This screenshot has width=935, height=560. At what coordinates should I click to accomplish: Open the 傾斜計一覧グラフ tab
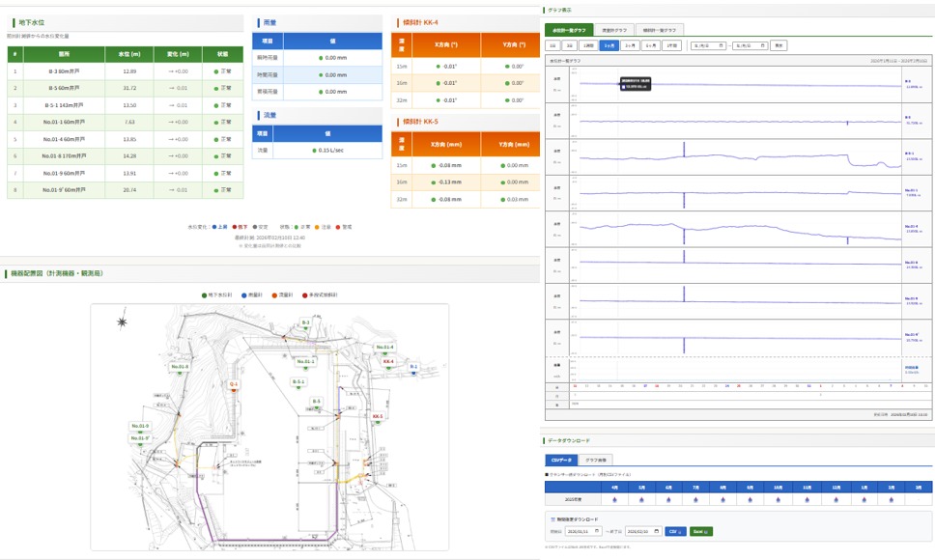click(x=659, y=30)
